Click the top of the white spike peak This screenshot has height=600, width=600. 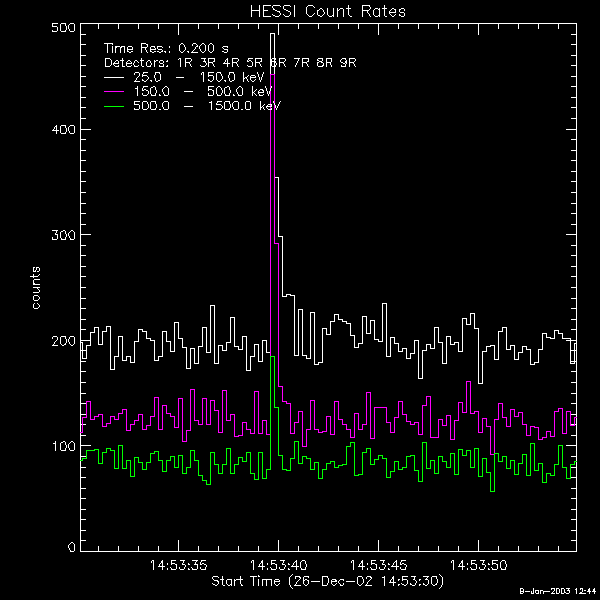(272, 34)
